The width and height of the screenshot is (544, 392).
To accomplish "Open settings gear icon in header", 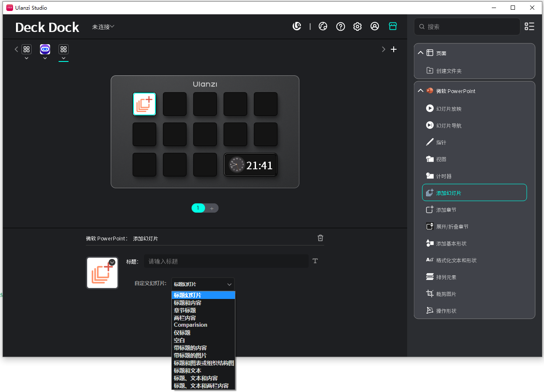I will [x=357, y=27].
